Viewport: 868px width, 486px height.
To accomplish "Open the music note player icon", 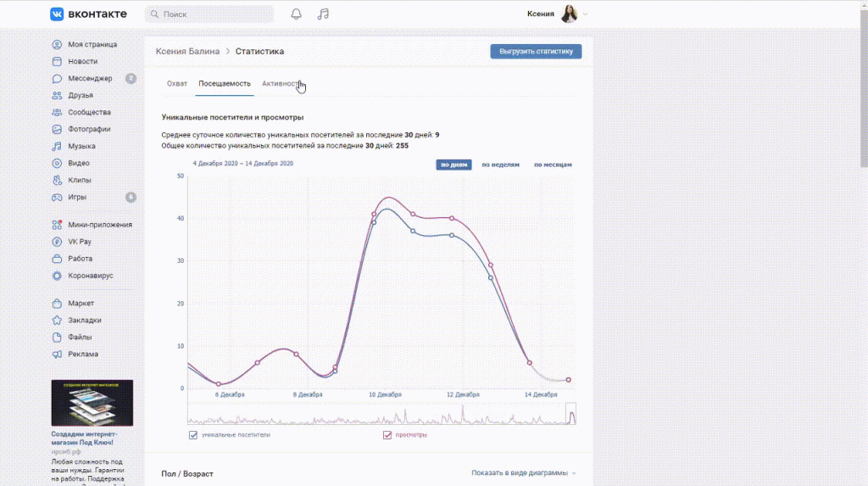I will [x=323, y=14].
